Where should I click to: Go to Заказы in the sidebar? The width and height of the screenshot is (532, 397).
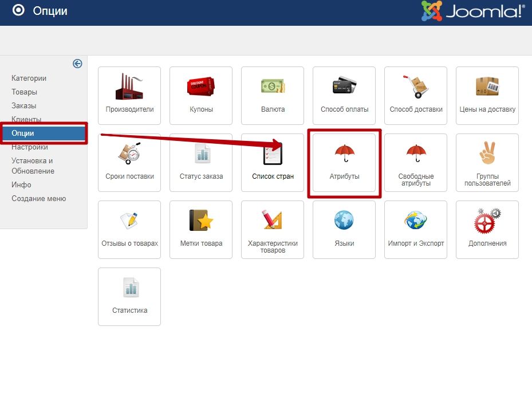[x=23, y=105]
